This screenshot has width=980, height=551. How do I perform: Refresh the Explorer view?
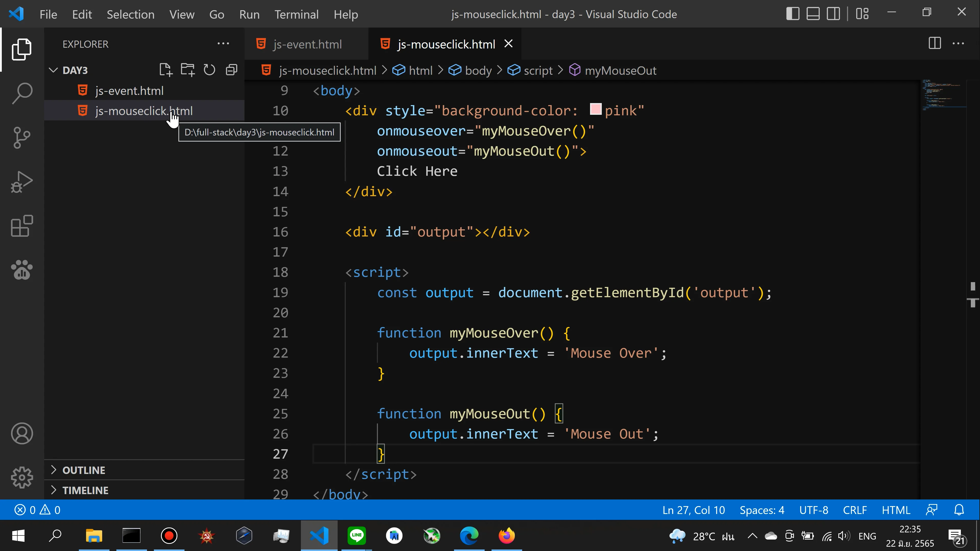(x=209, y=70)
